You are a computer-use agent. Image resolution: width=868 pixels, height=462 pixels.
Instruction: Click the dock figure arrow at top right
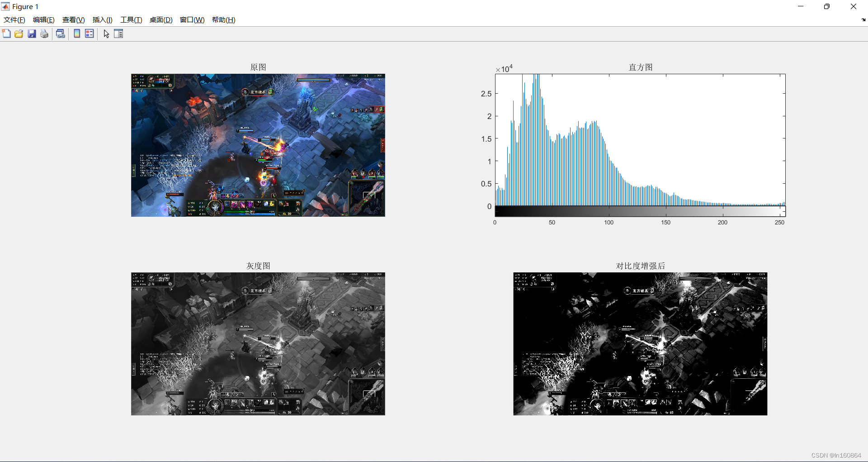[863, 19]
